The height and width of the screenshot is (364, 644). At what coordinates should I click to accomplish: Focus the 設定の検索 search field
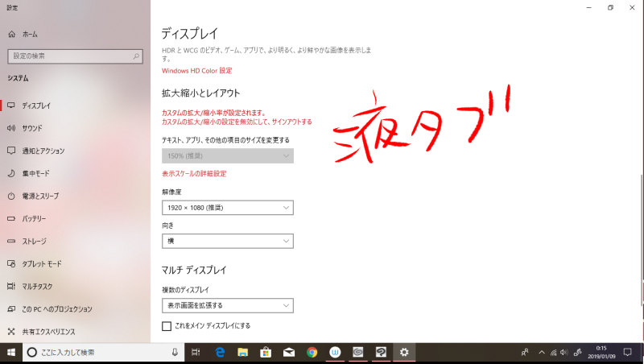75,56
